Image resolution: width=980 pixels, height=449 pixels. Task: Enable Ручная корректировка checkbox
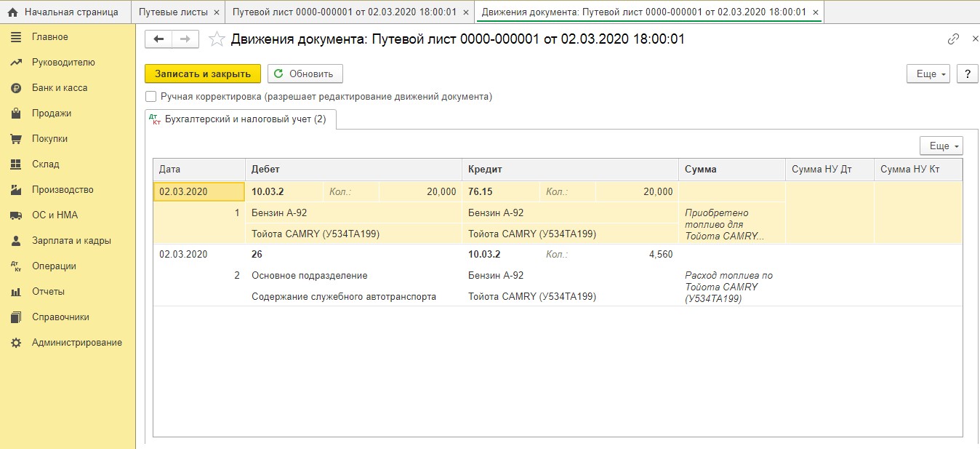(150, 96)
